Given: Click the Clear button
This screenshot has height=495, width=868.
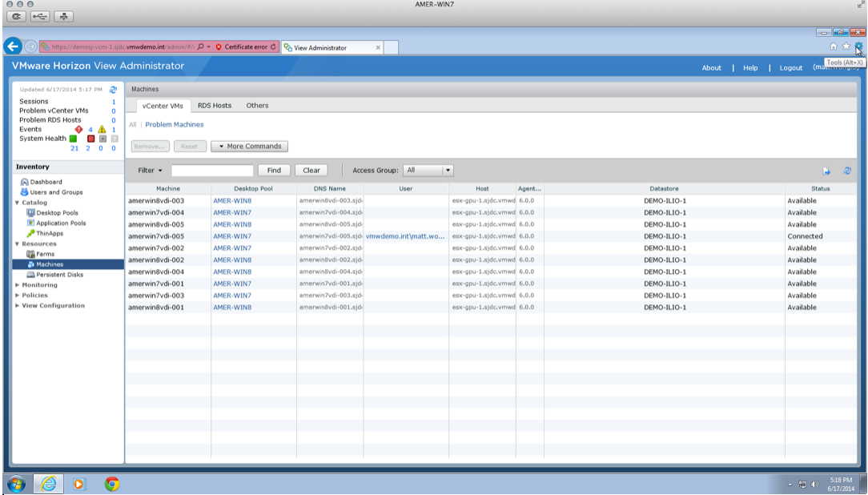Looking at the screenshot, I should [311, 171].
